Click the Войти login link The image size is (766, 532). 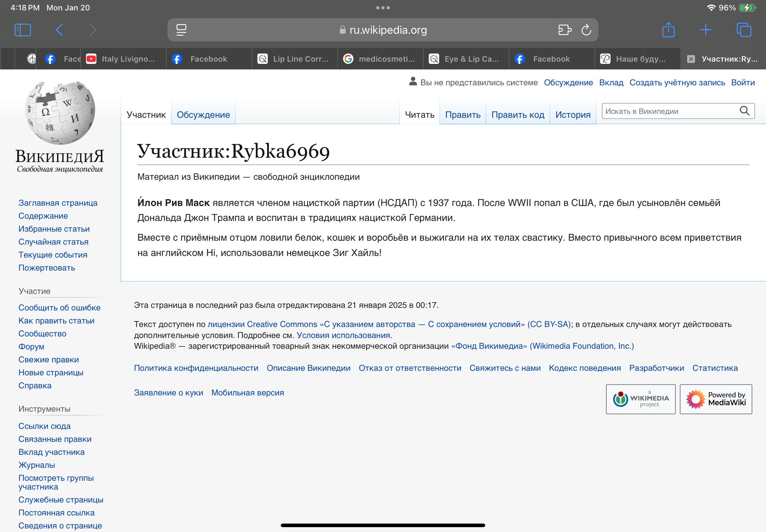point(743,82)
